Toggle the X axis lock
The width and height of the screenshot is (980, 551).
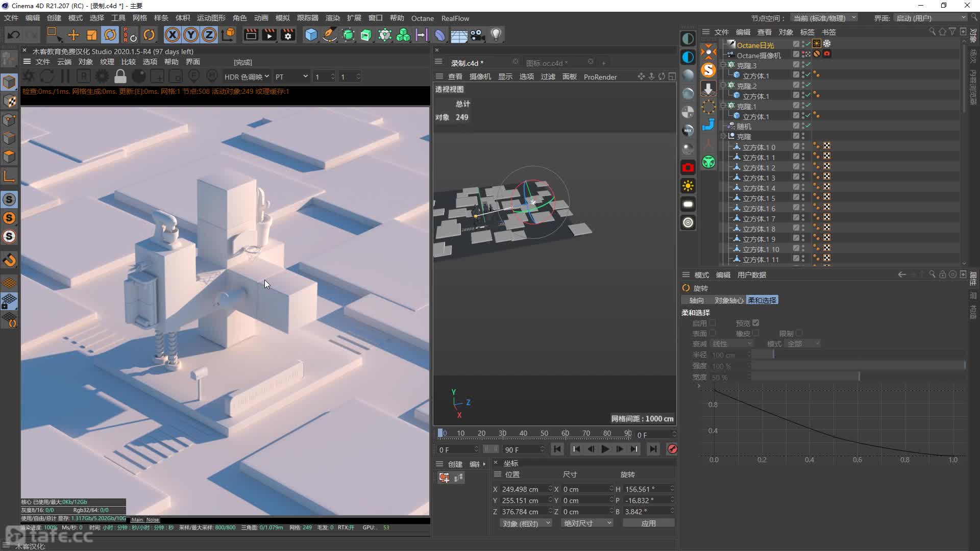point(173,35)
